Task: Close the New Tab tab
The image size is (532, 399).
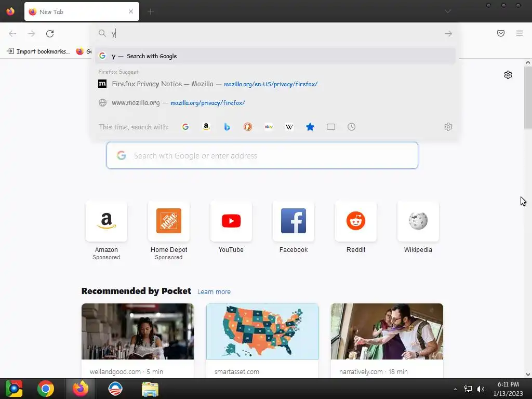Action: (131, 11)
